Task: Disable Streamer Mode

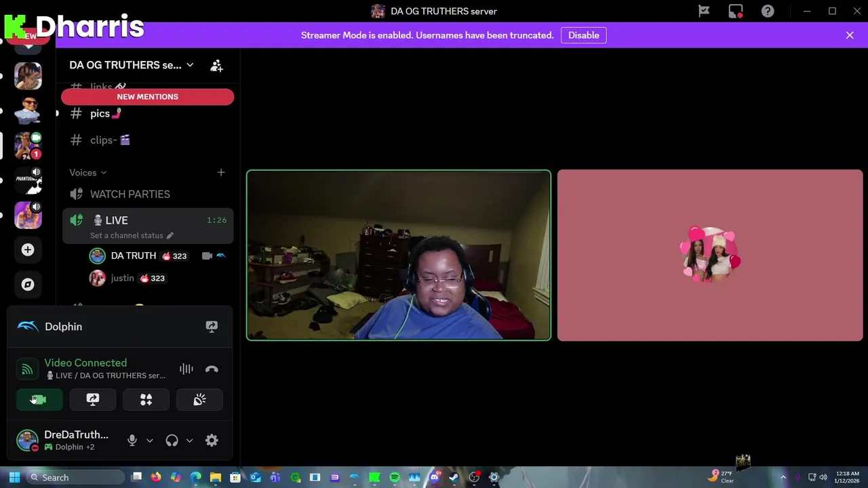Action: (583, 35)
